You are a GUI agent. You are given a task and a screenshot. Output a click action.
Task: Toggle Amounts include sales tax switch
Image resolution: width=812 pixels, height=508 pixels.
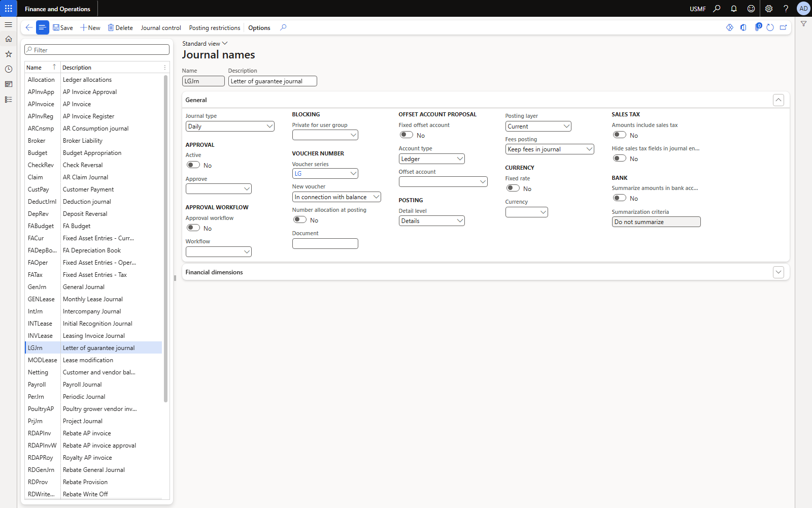coord(620,135)
